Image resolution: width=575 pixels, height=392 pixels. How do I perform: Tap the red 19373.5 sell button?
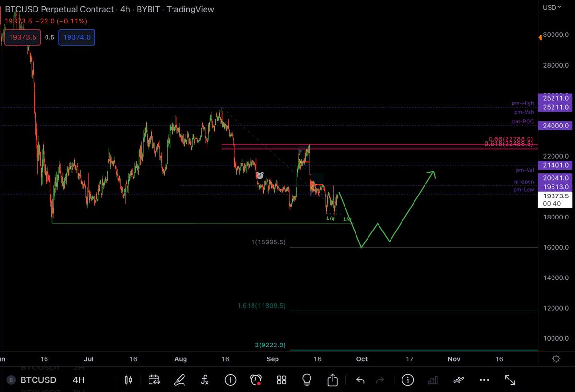click(23, 37)
